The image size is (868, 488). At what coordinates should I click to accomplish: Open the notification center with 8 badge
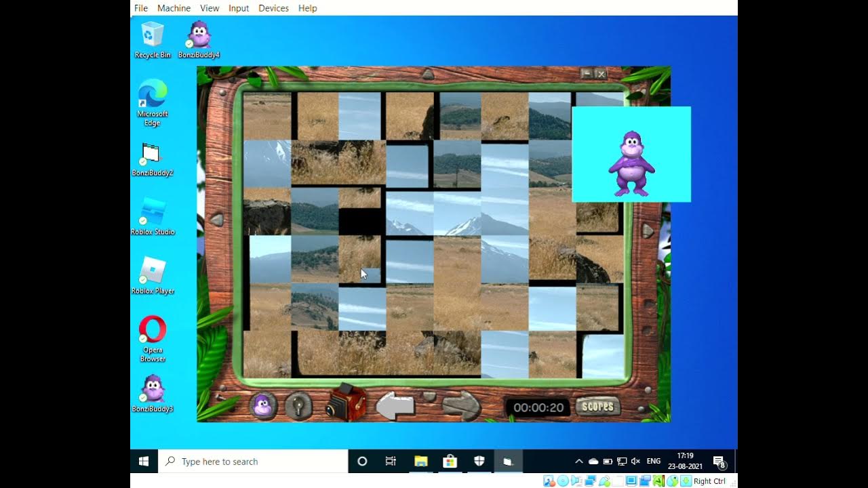coord(720,462)
